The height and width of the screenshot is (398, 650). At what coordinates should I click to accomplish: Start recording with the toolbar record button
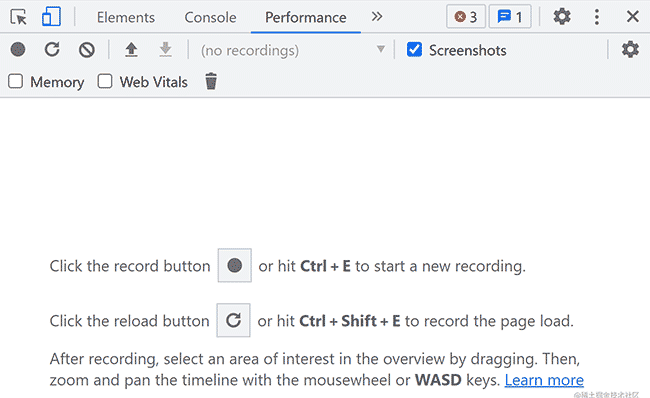click(x=18, y=49)
